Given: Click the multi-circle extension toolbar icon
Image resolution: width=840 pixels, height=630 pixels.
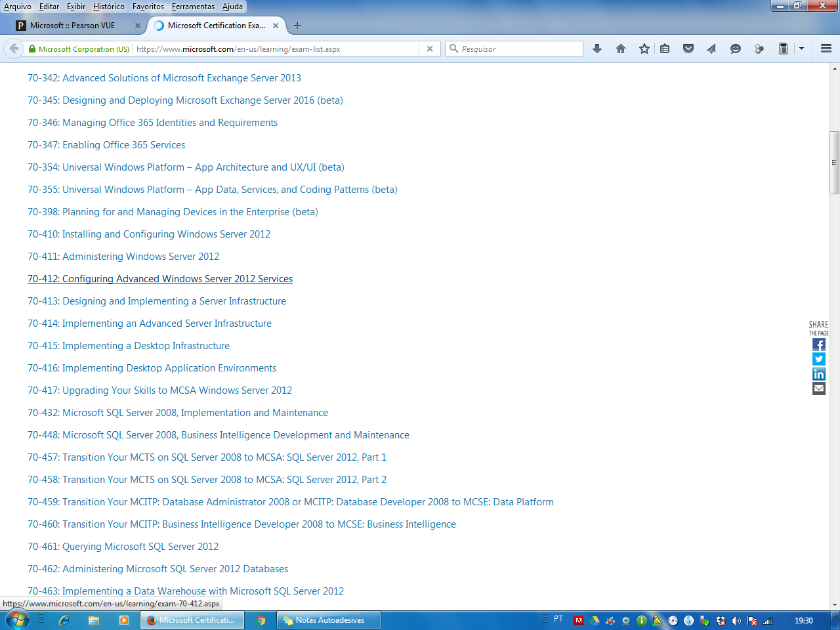Looking at the screenshot, I should click(x=759, y=49).
